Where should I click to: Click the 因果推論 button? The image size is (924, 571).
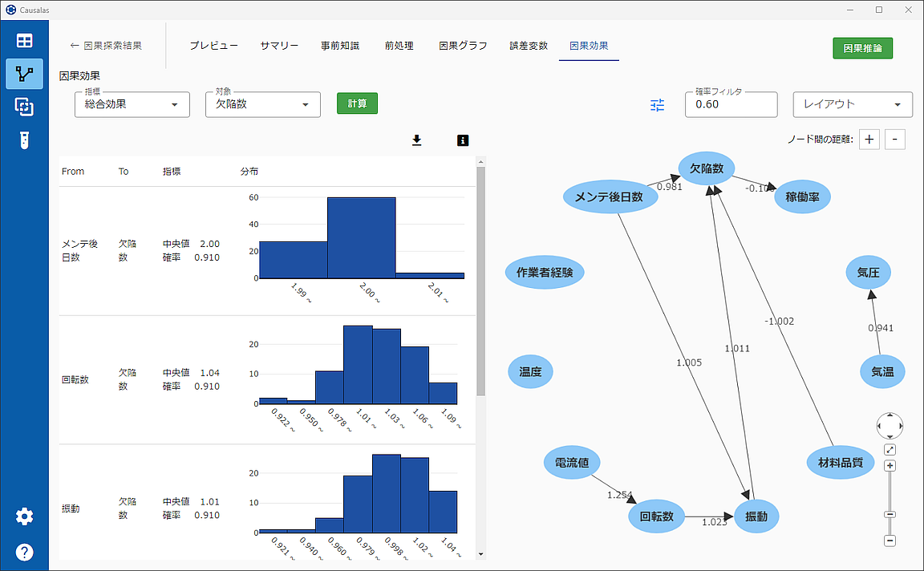862,48
